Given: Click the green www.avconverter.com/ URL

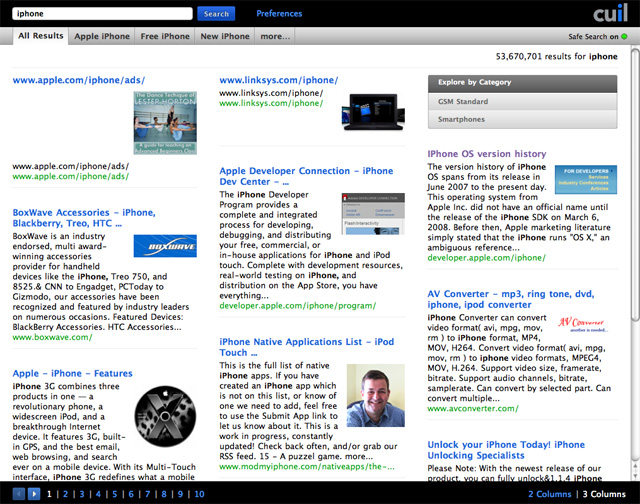Looking at the screenshot, I should [x=473, y=409].
